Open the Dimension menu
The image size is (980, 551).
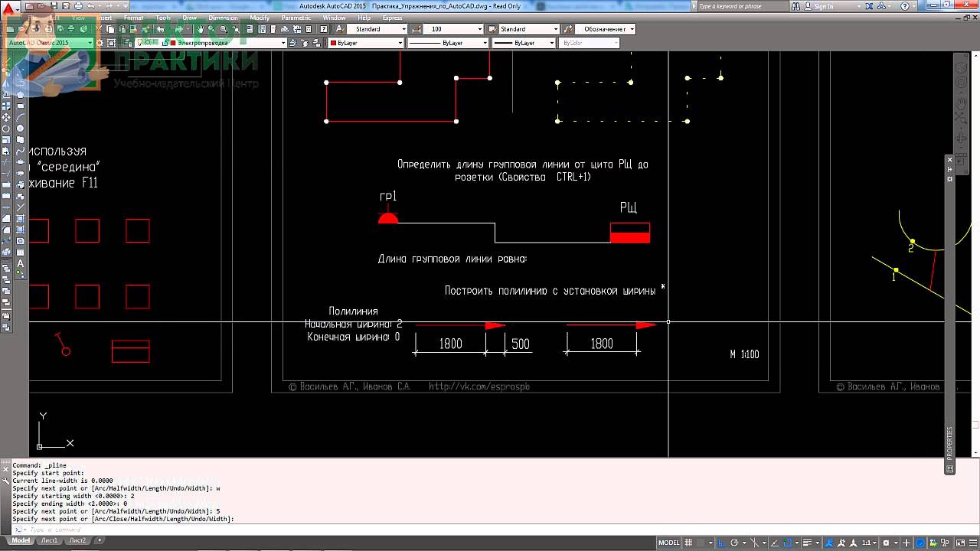pyautogui.click(x=223, y=18)
